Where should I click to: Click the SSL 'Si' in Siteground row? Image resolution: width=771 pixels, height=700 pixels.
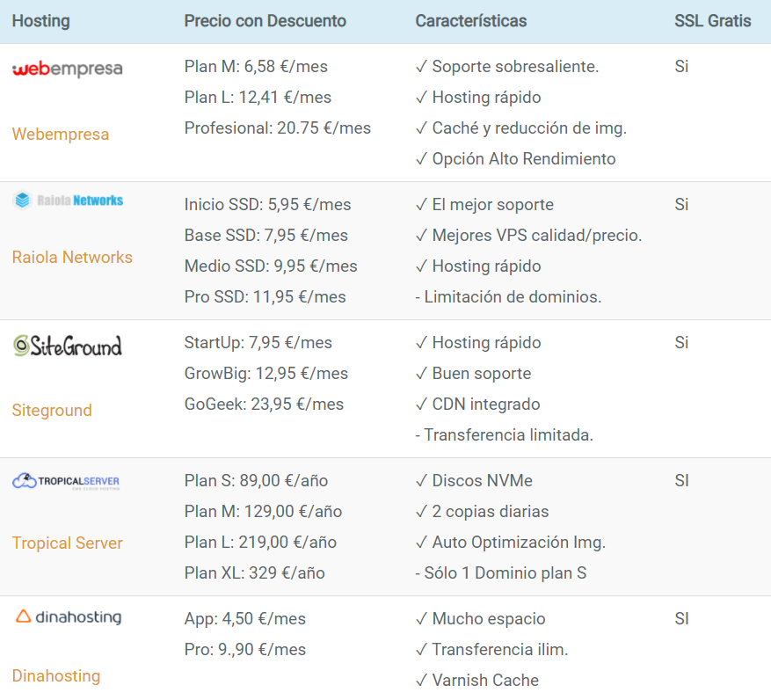tap(681, 342)
